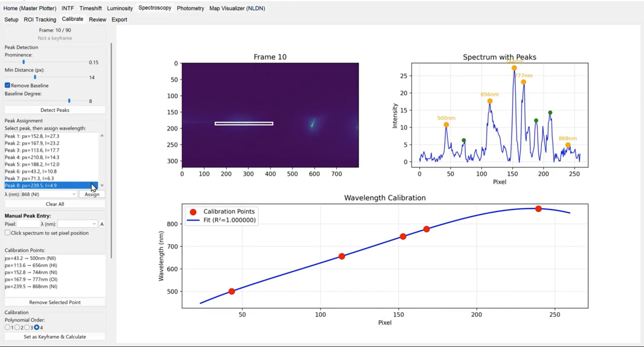644x347 pixels.
Task: Open the Review tab
Action: coord(97,19)
